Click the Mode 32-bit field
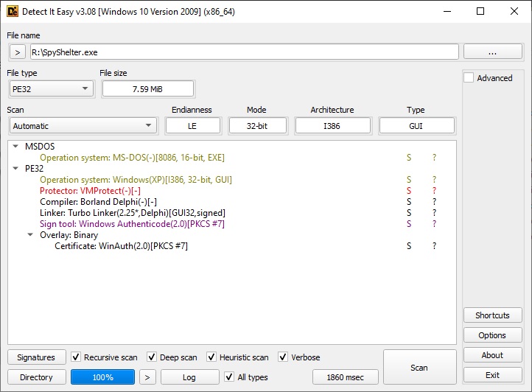 [x=257, y=126]
